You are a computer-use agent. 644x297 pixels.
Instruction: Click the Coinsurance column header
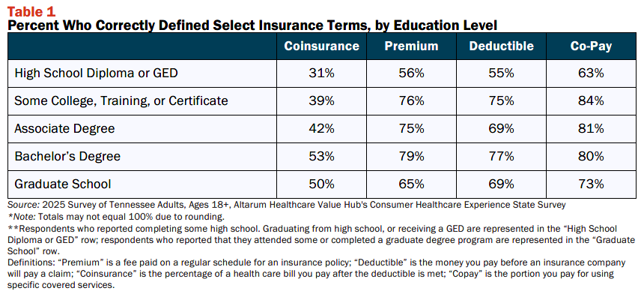(x=321, y=46)
